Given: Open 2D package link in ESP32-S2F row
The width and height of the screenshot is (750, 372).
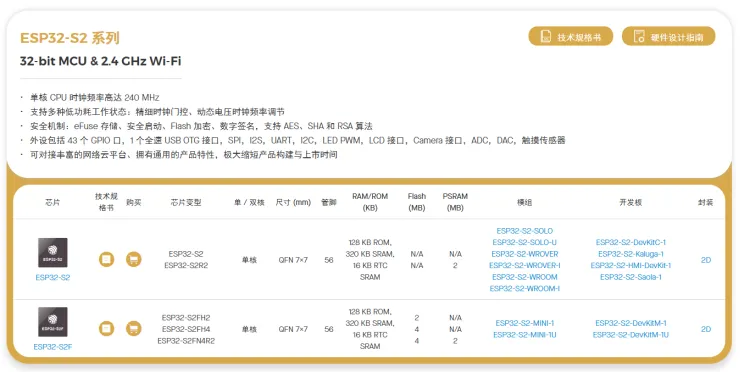Looking at the screenshot, I should (x=706, y=329).
